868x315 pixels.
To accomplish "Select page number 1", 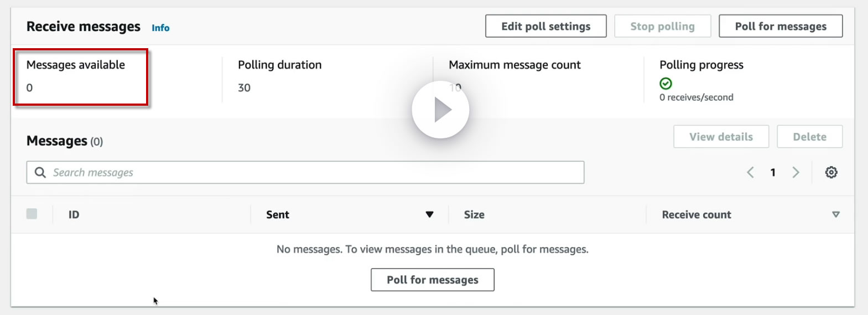I will click(772, 172).
